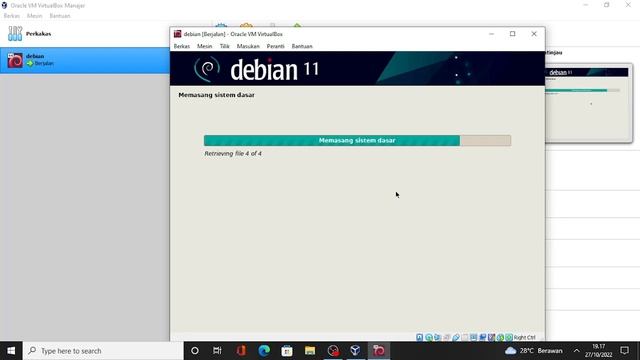Click the mouse integration icon in VM status bar
The image size is (640, 360).
pos(500,337)
